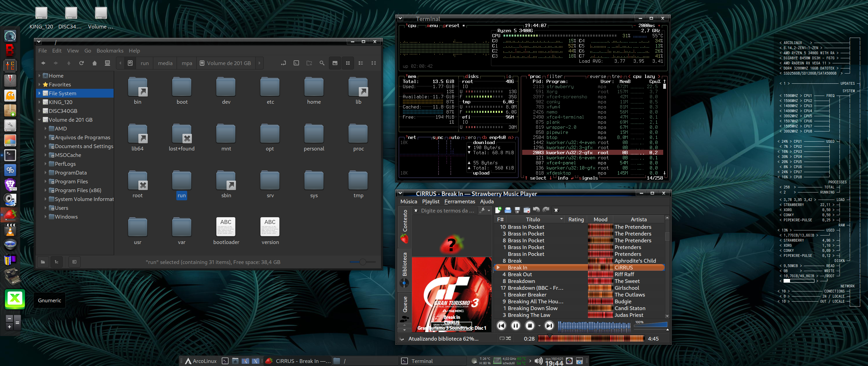Toggle thumbnail preview display in Nemo toolbar

335,63
